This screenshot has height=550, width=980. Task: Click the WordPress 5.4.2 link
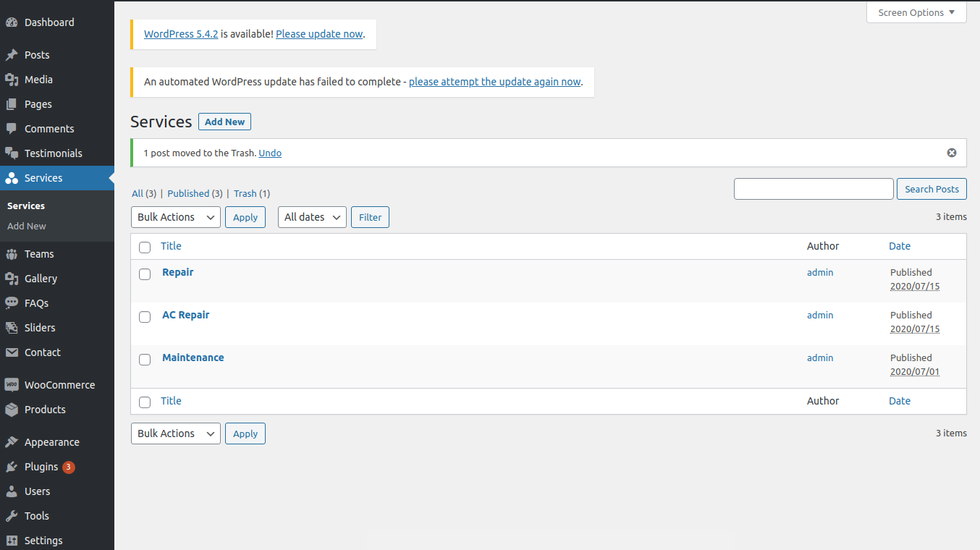[181, 34]
